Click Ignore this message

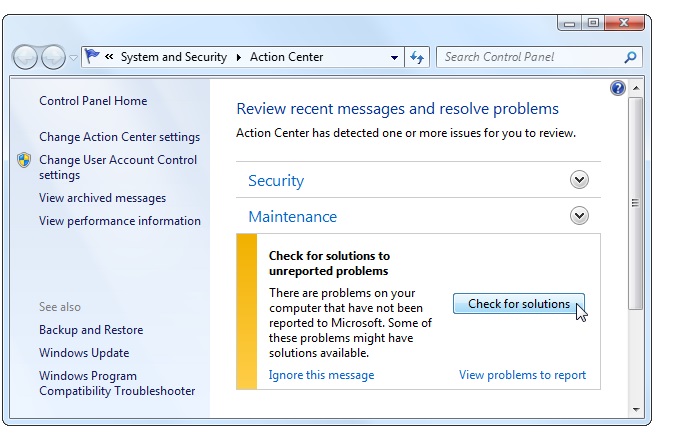[321, 375]
